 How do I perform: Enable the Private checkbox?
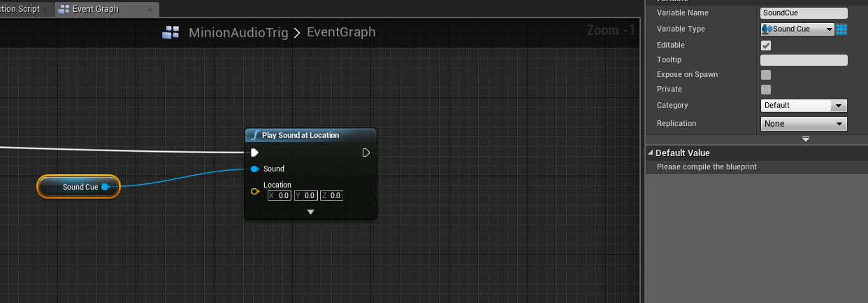coord(766,90)
